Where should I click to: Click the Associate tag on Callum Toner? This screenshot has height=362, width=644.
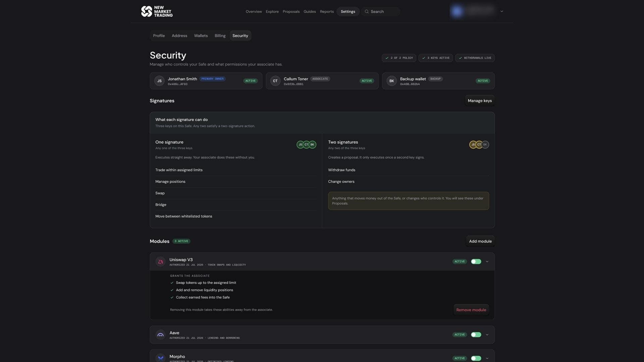pos(320,79)
